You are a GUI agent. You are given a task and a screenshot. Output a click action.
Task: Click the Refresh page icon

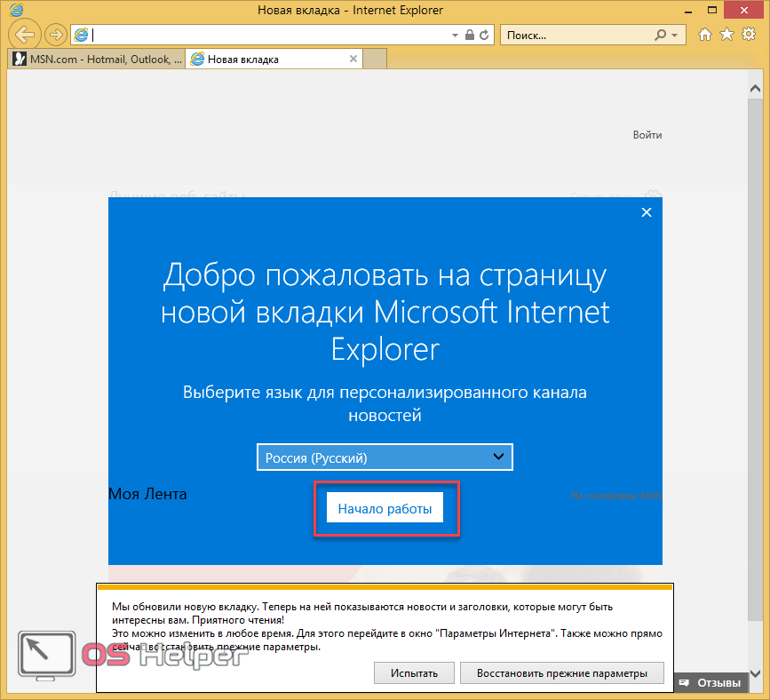point(484,36)
